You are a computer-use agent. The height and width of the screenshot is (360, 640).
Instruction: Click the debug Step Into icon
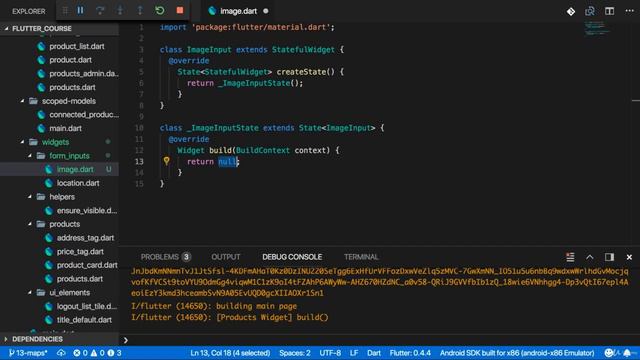[120, 11]
